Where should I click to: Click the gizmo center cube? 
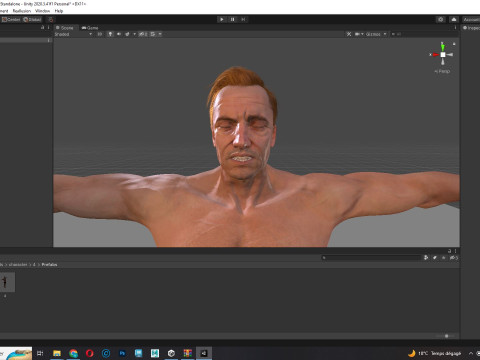(x=443, y=55)
